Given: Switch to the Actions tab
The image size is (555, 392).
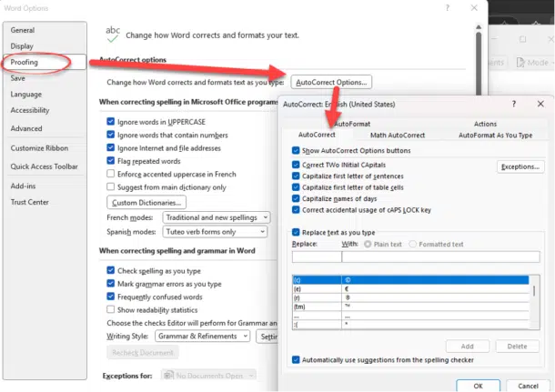Looking at the screenshot, I should (485, 124).
